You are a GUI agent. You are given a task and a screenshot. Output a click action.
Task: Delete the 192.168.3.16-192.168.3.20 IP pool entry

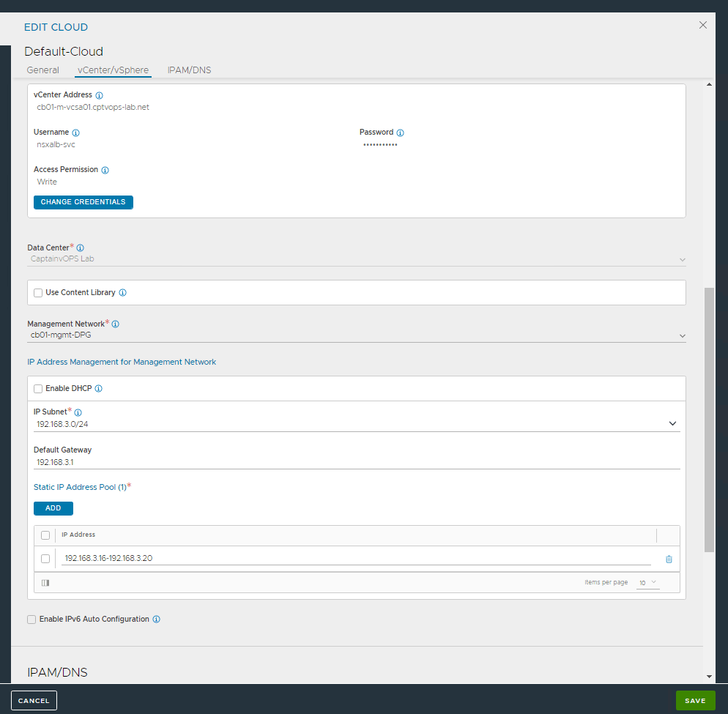click(669, 559)
